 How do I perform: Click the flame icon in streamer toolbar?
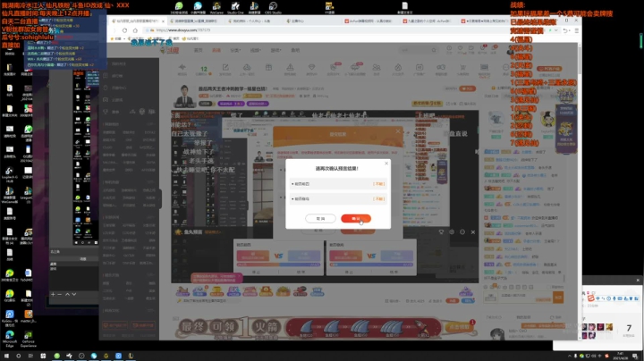398,67
